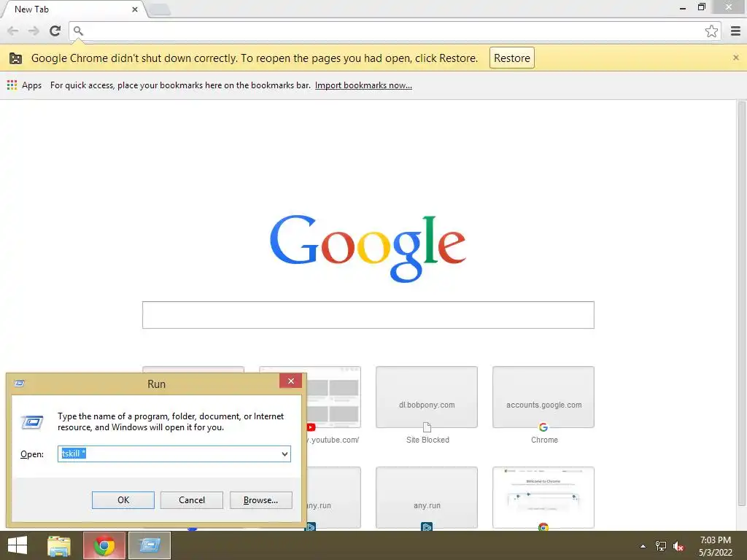Click the Google logo
This screenshot has width=747, height=560.
pos(368,248)
